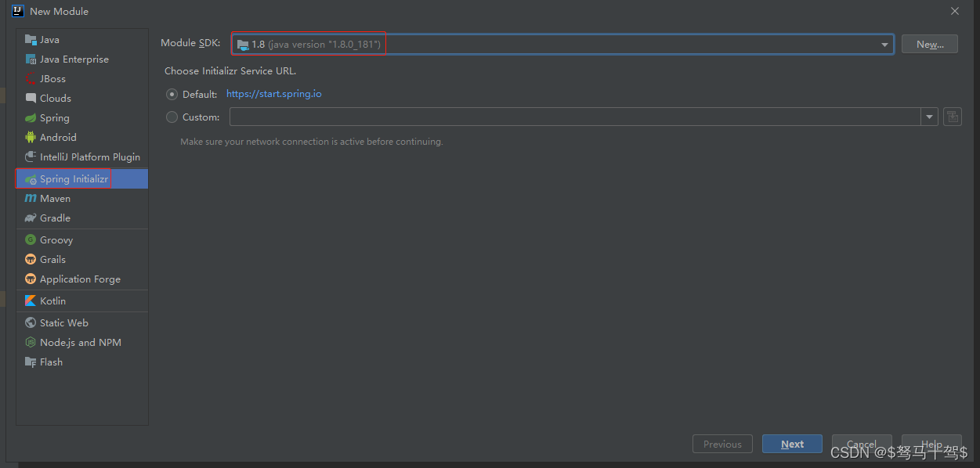The image size is (980, 468).
Task: Choose Clouds from the module list
Action: pos(82,98)
